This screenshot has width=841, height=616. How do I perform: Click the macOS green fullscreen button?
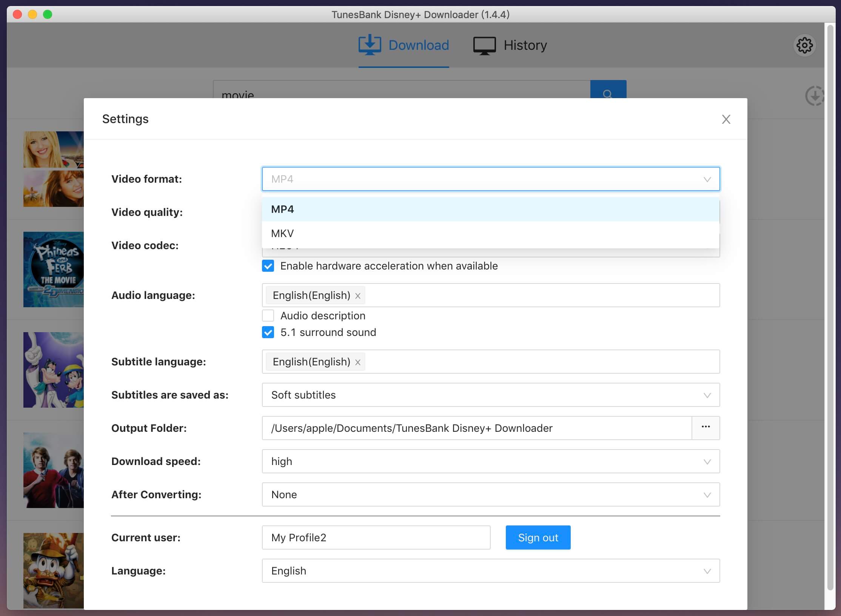[48, 14]
